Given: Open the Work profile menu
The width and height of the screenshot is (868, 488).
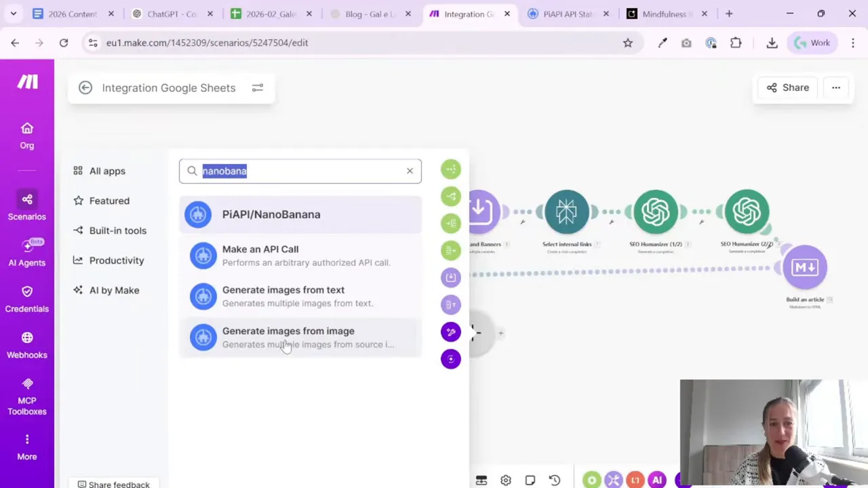Looking at the screenshot, I should (x=812, y=43).
